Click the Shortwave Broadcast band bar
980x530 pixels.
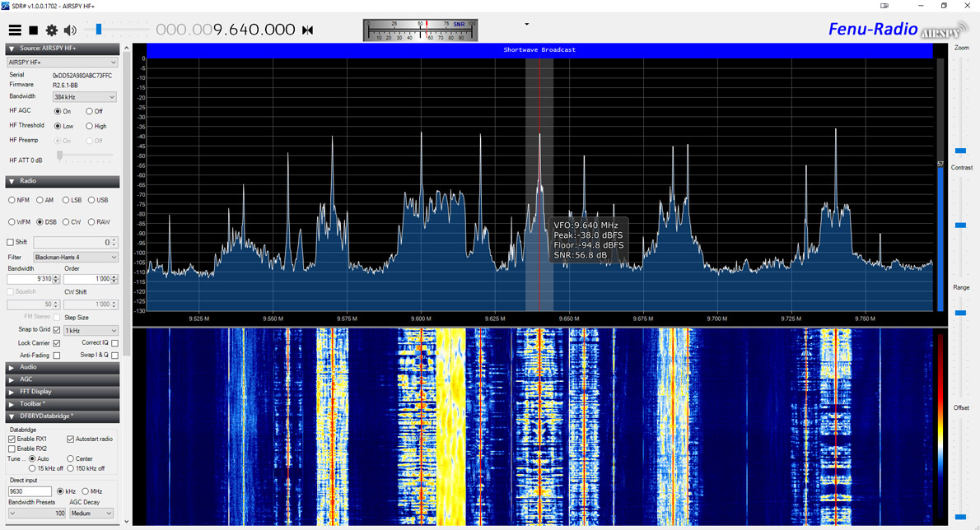click(x=539, y=50)
